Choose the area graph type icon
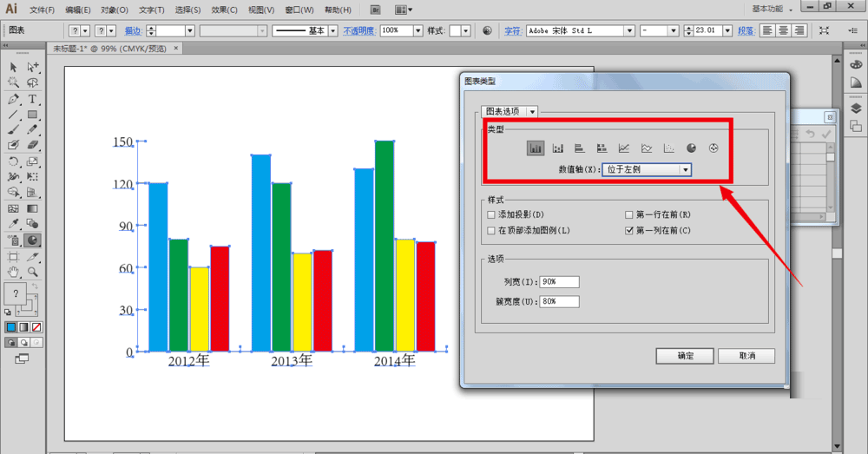The height and width of the screenshot is (454, 868). [647, 148]
